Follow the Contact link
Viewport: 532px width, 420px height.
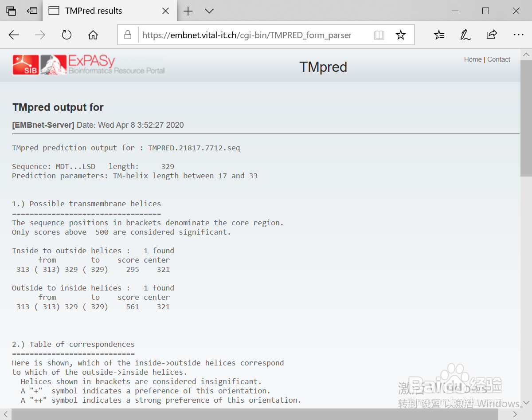click(x=499, y=59)
